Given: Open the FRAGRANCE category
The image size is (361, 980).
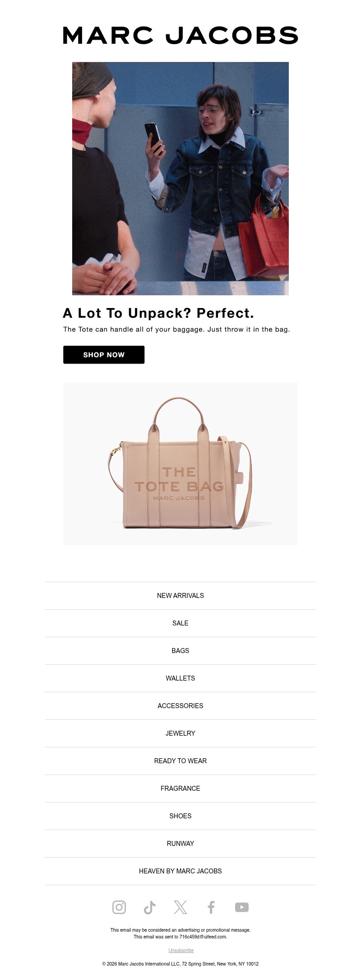Looking at the screenshot, I should tap(180, 789).
